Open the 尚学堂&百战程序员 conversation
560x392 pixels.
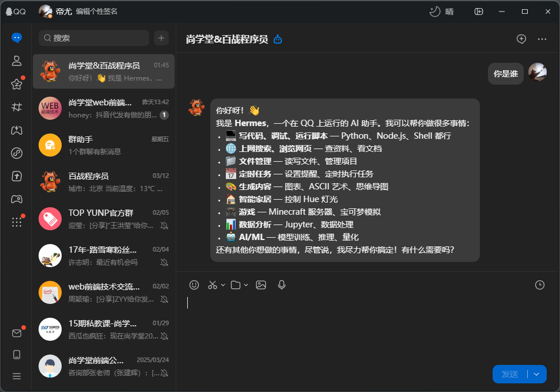pos(104,71)
